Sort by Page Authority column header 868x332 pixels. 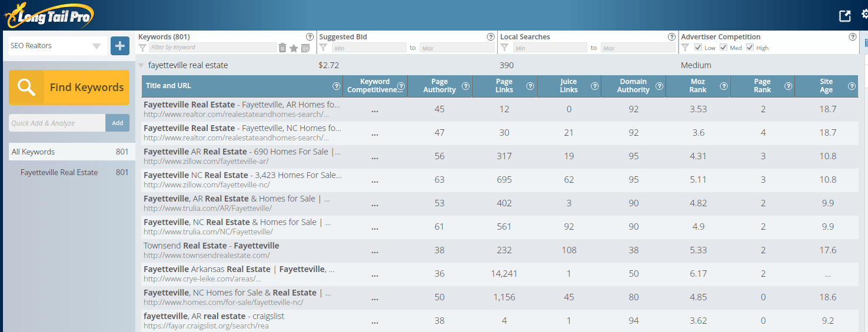pos(440,86)
